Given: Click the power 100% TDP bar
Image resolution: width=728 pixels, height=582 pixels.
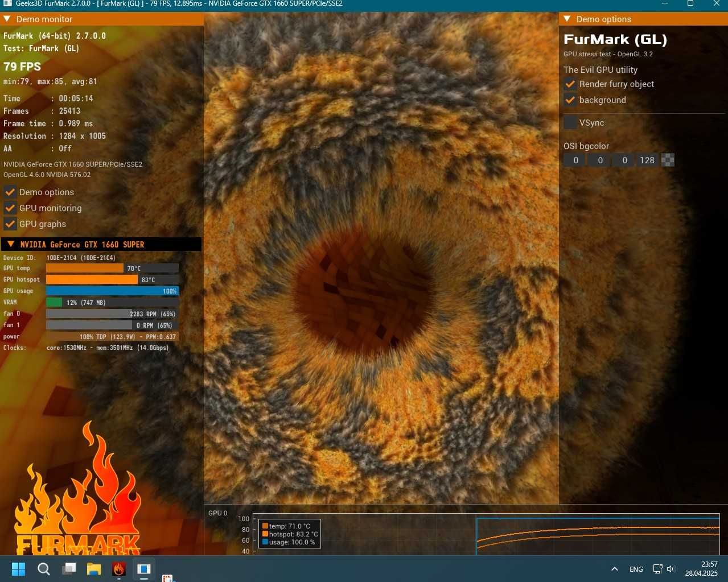Looking at the screenshot, I should pos(112,336).
